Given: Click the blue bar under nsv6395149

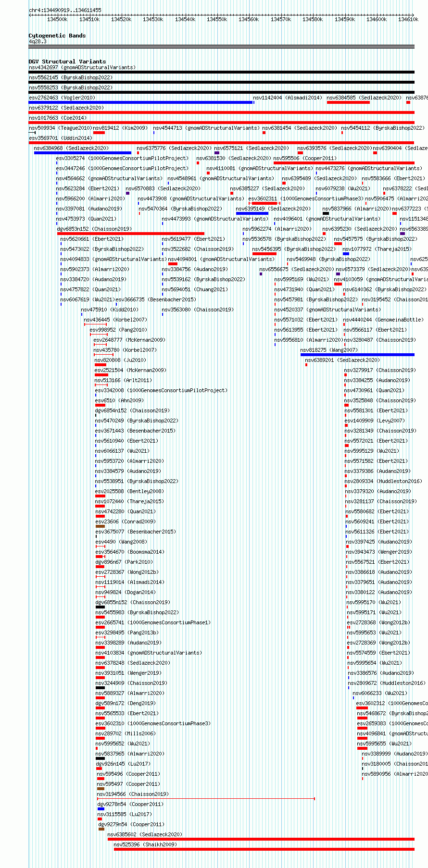Looking at the screenshot, I should (252, 213).
